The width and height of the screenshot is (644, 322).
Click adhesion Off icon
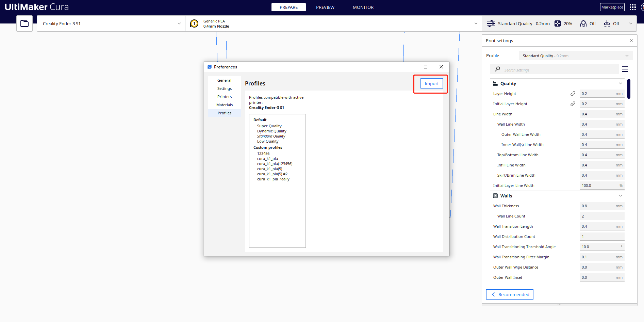pos(607,23)
